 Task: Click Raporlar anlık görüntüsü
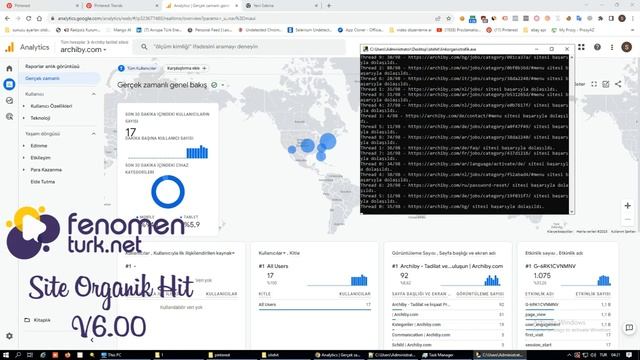(52, 66)
